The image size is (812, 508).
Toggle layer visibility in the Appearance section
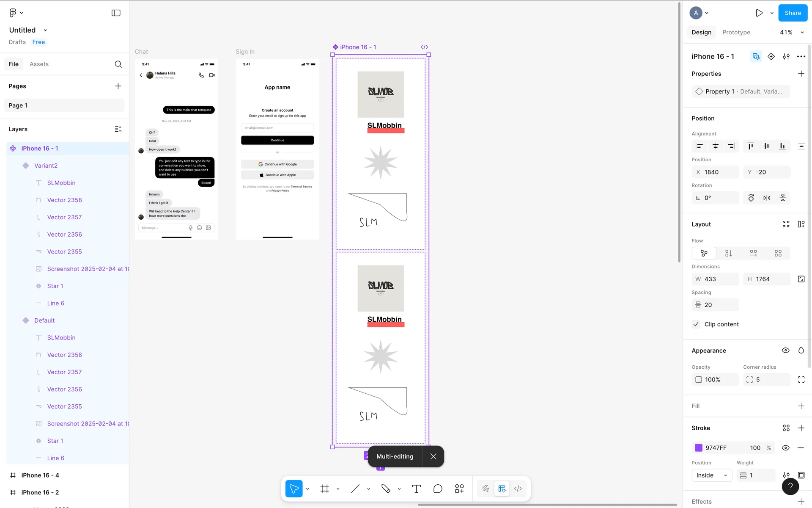[x=785, y=351]
